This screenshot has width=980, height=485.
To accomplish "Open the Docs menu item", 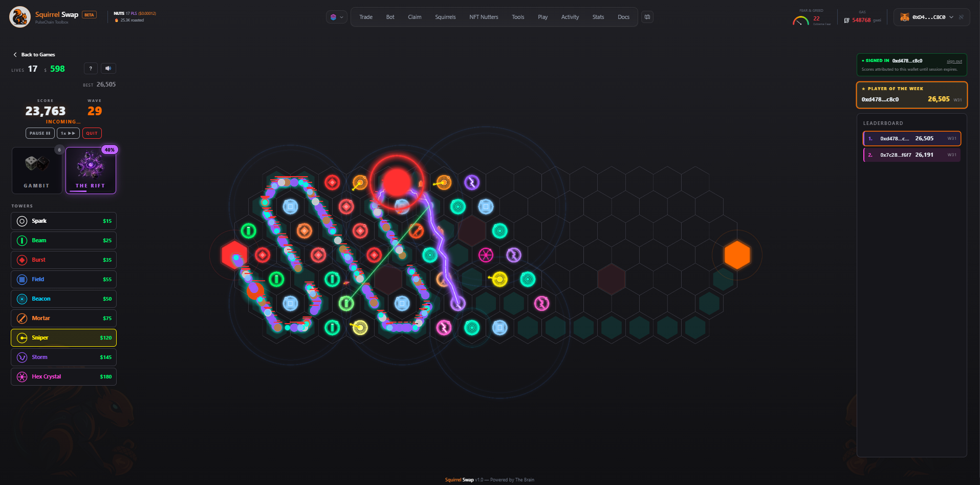I will coord(623,17).
